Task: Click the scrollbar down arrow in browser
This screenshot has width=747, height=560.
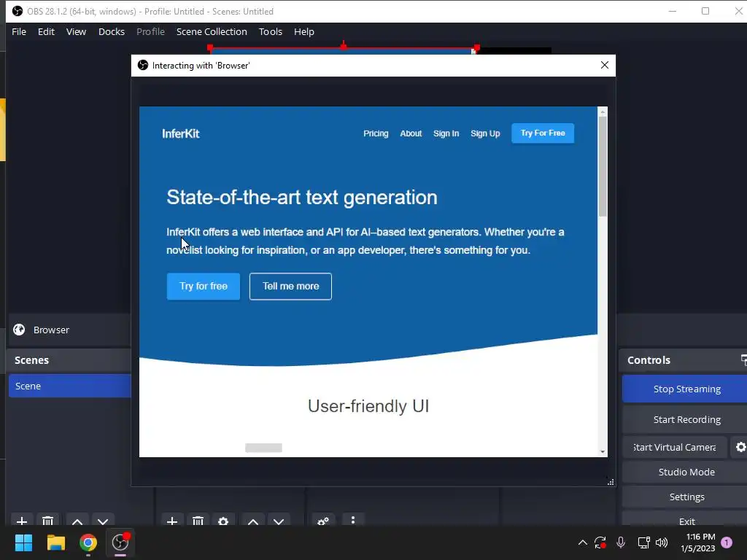Action: pyautogui.click(x=603, y=451)
